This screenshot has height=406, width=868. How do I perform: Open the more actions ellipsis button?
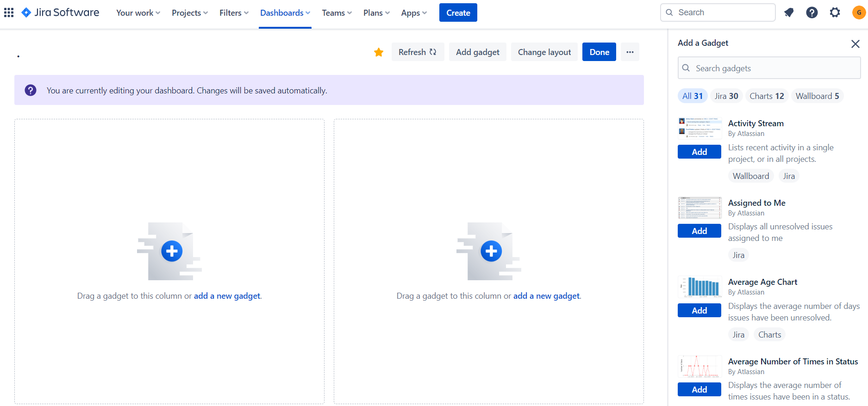tap(630, 52)
